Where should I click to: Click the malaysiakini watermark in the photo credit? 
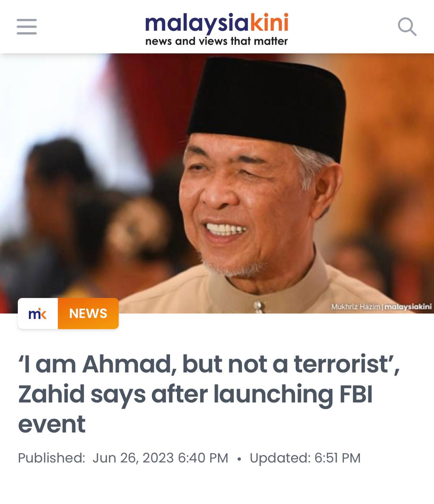[x=408, y=306]
